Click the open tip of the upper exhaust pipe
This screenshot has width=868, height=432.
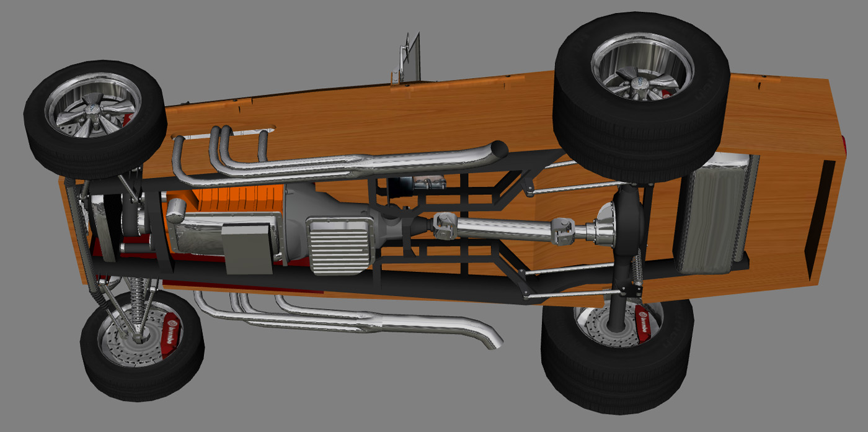[499, 150]
